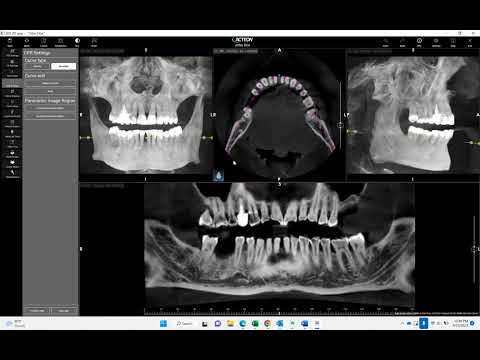
Task: Click the circled info icon in top-right toolbar
Action: pyautogui.click(x=419, y=42)
